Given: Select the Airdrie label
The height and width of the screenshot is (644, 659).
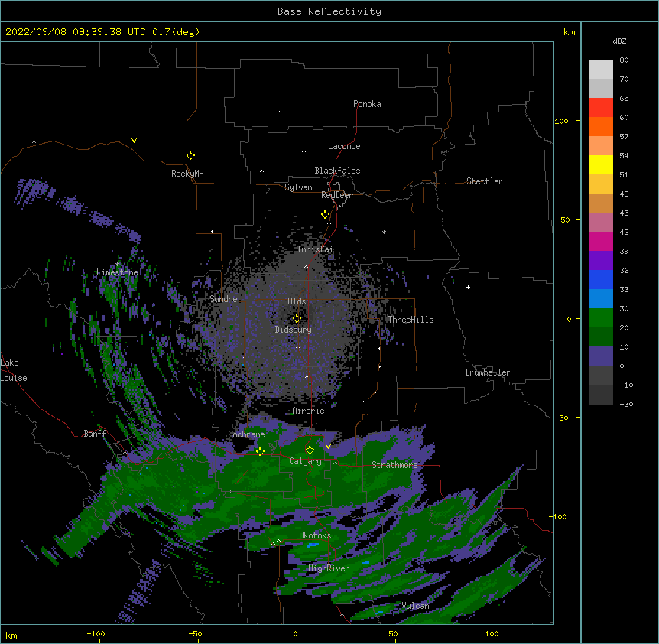Looking at the screenshot, I should (309, 411).
